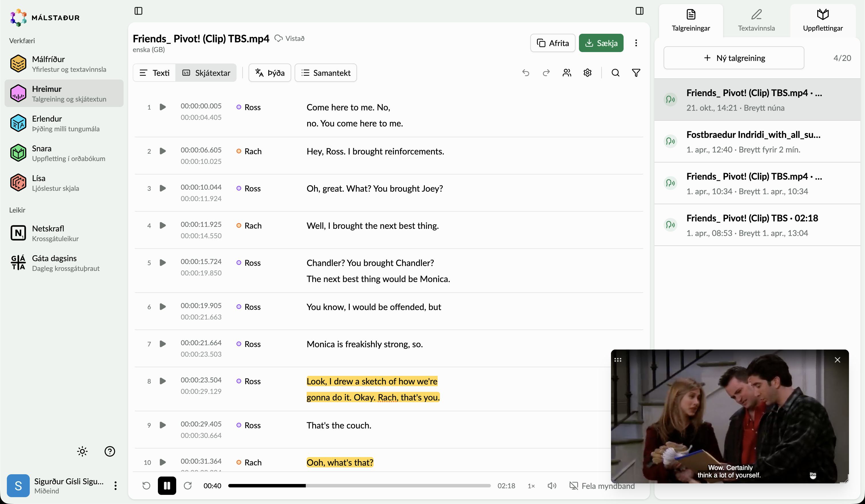Open transcript settings gear icon
This screenshot has height=504, width=865.
587,73
